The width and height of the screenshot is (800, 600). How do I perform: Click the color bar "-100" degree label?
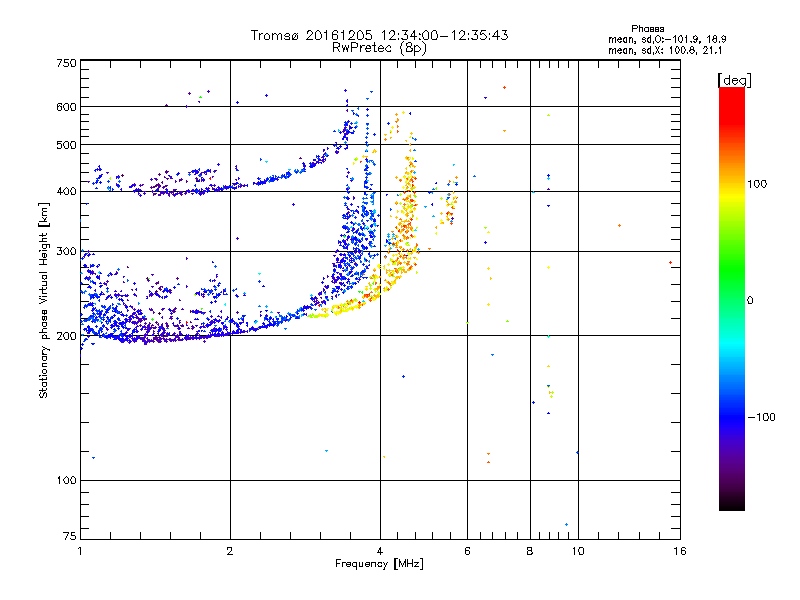point(761,417)
